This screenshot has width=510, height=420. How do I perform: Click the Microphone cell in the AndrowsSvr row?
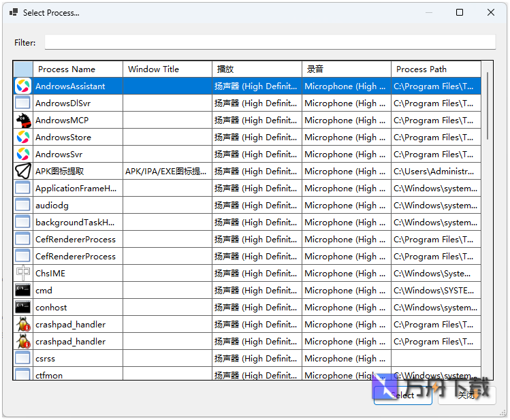click(x=347, y=154)
